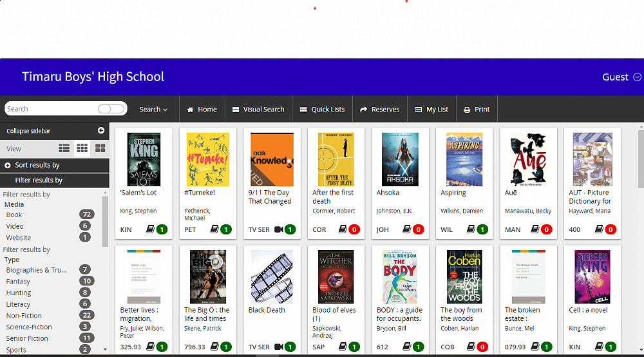Screen dimensions: 644x357
Task: Click the book icon on 'Salem's Lot
Action: 150,229
